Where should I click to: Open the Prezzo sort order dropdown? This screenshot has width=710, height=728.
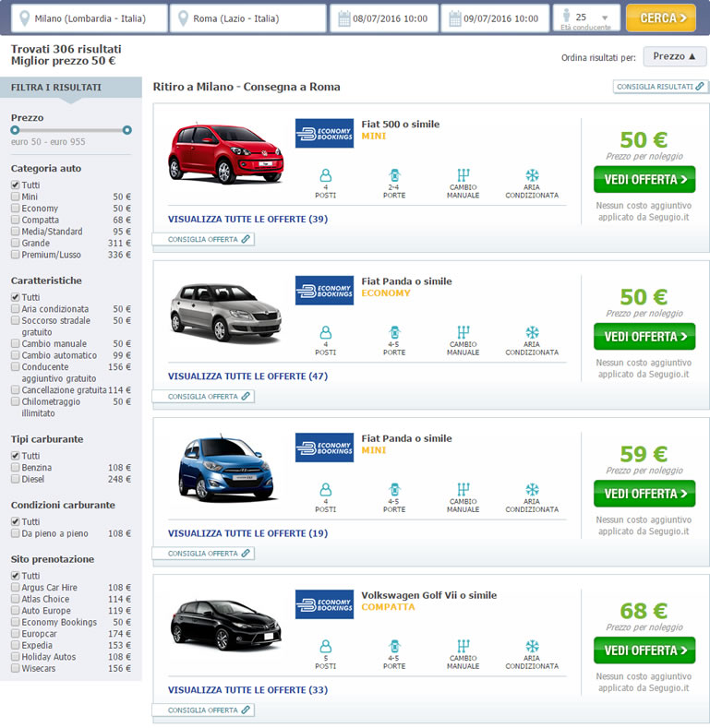coord(675,56)
